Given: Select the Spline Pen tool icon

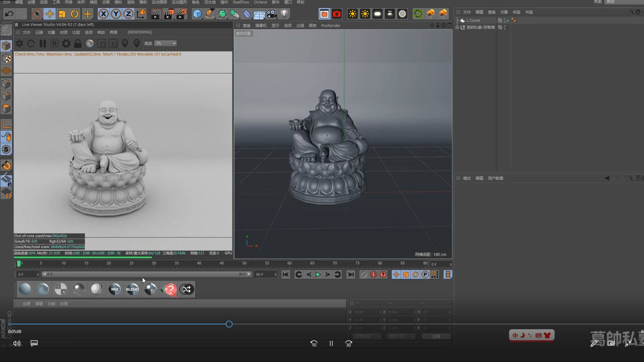Looking at the screenshot, I should (x=210, y=14).
